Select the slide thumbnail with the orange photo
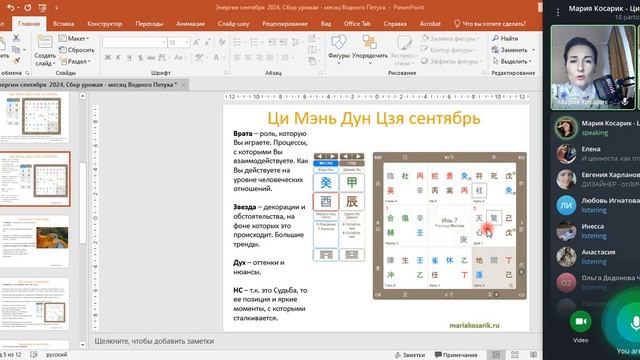Viewport: 640px width, 360px height. (35, 241)
